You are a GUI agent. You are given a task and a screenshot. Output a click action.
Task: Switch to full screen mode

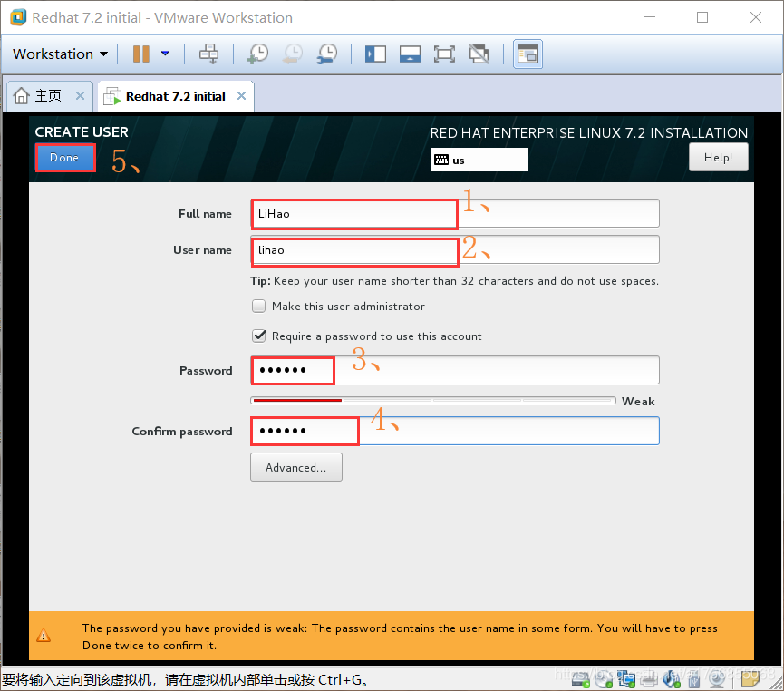pyautogui.click(x=444, y=54)
